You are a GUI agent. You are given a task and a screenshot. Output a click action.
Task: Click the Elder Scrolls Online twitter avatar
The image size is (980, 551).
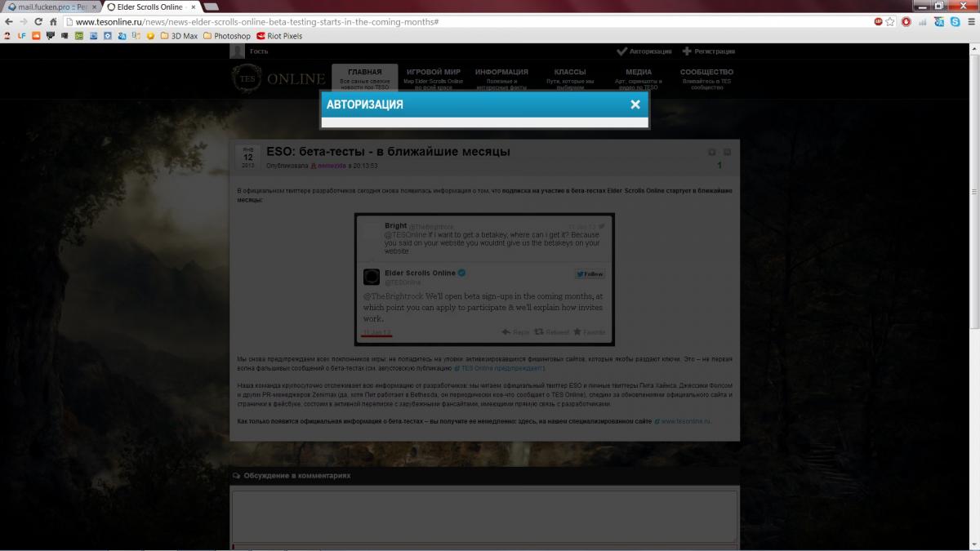[x=371, y=277]
